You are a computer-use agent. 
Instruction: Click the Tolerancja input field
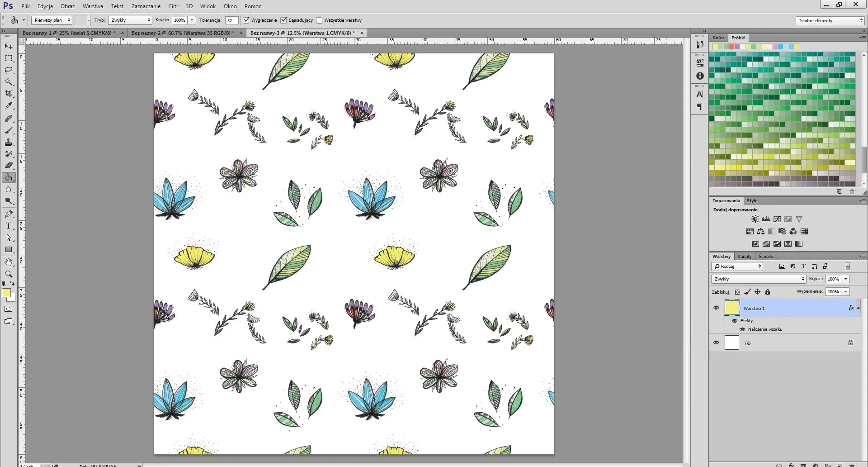[231, 20]
